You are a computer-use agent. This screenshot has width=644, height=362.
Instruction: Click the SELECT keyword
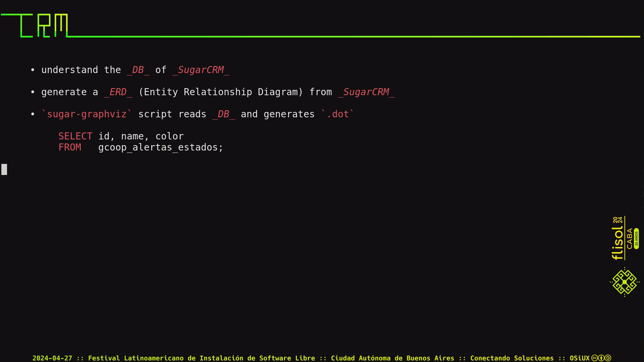click(x=75, y=136)
